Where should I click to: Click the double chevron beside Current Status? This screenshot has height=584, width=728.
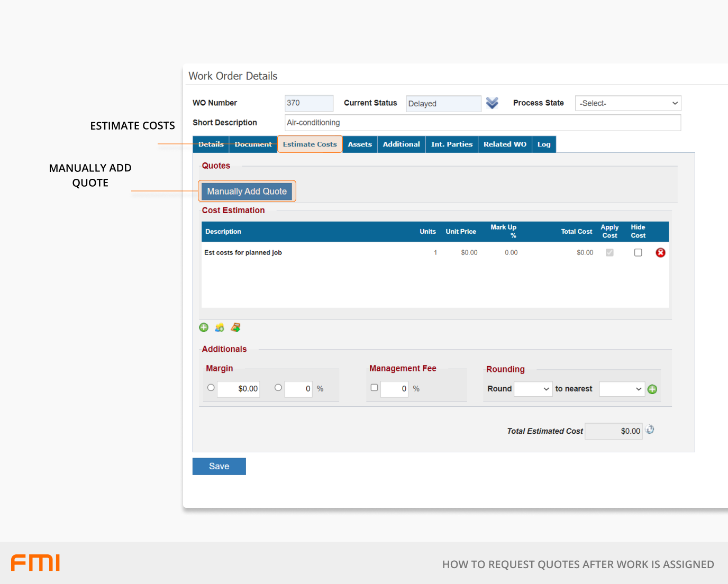click(492, 103)
